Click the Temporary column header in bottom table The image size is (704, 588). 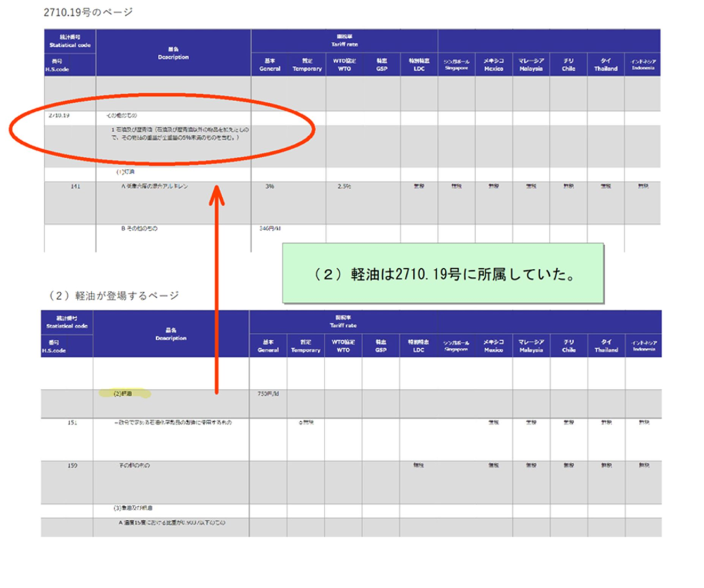pyautogui.click(x=306, y=346)
